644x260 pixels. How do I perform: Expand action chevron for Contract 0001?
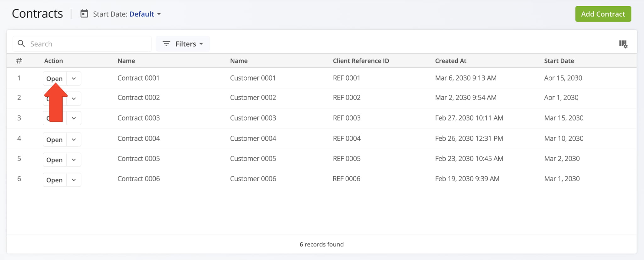74,79
